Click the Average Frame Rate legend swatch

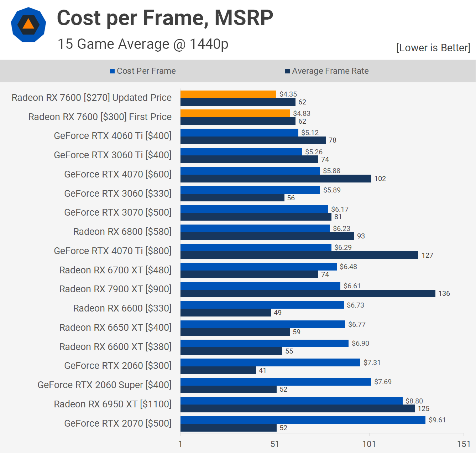pos(287,71)
